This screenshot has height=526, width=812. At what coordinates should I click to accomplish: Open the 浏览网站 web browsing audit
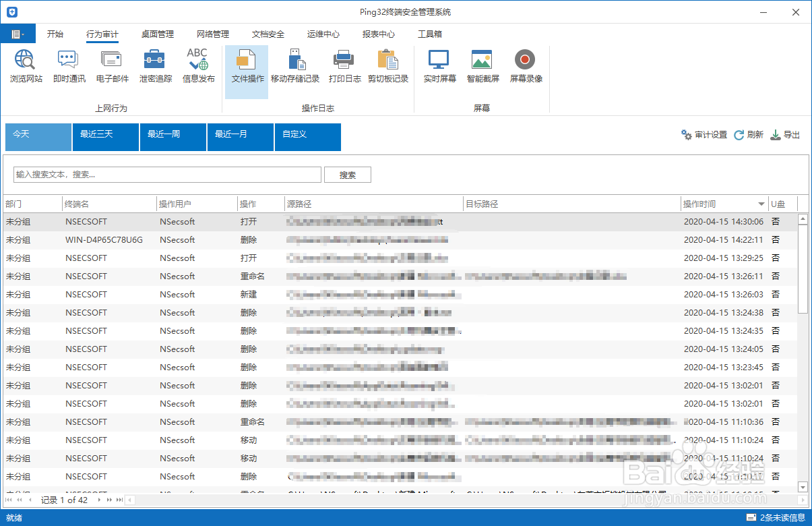(x=26, y=67)
